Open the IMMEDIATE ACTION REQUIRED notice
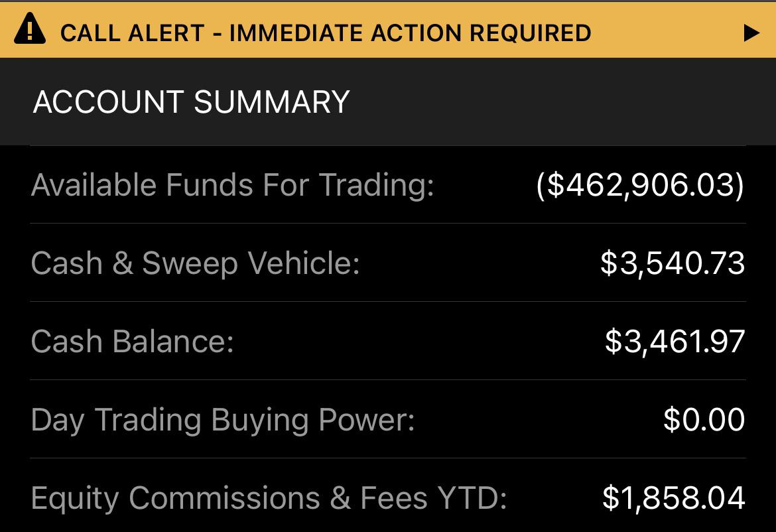This screenshot has height=532, width=776. click(x=410, y=33)
